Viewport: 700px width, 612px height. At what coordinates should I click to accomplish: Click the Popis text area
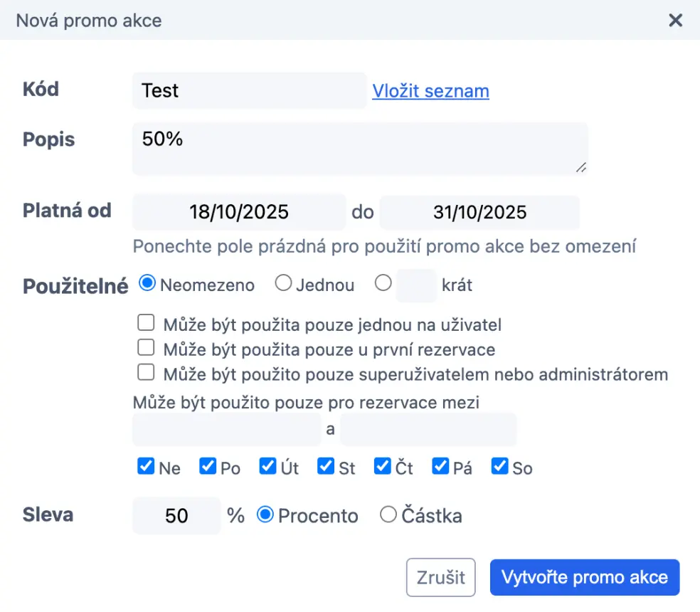point(359,149)
